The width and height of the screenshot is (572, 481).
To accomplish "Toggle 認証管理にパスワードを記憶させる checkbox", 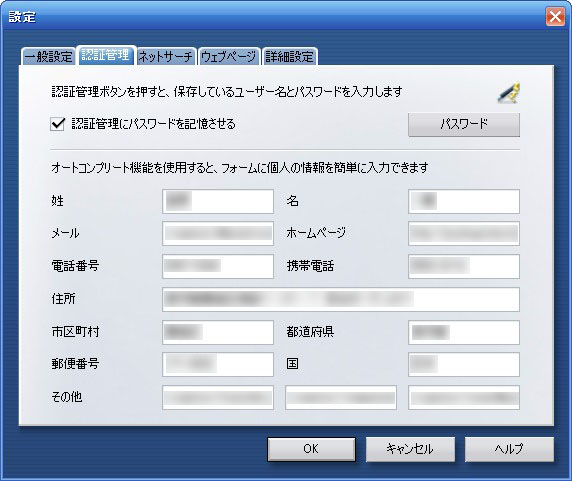I will click(57, 124).
